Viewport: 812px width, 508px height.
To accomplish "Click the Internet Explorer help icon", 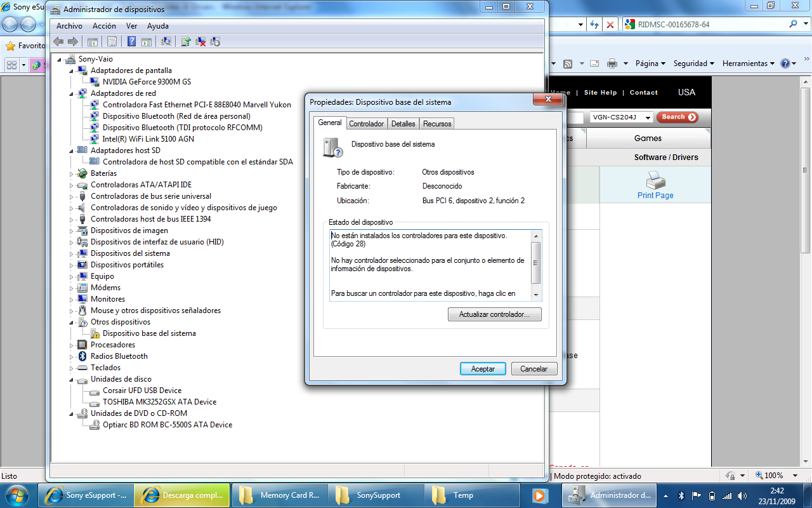I will [x=785, y=63].
